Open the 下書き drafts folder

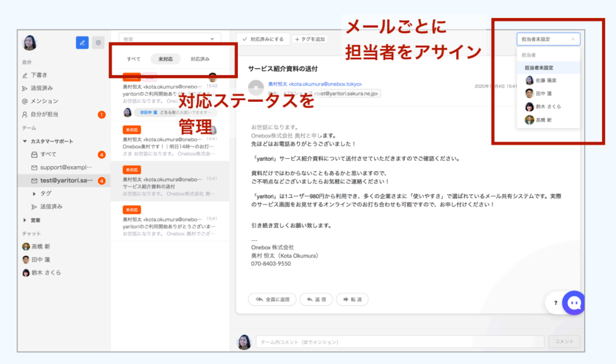pos(39,75)
